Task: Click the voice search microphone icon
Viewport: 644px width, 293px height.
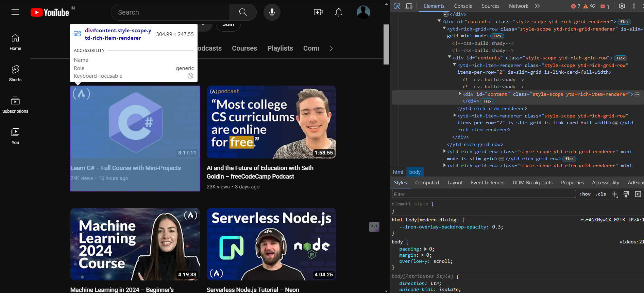Action: [x=272, y=12]
